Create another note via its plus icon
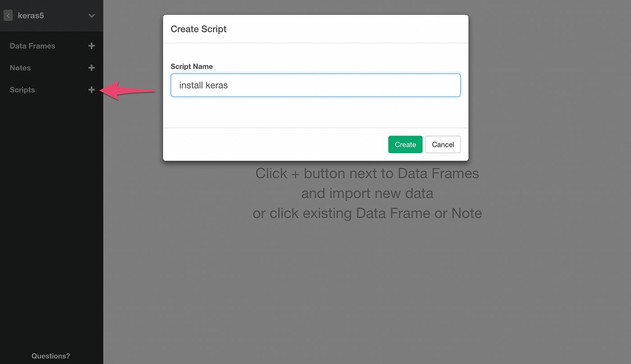 coord(91,68)
